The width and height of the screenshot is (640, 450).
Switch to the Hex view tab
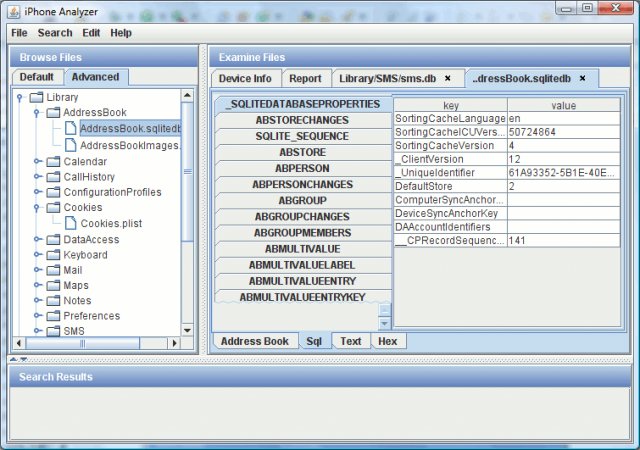[x=387, y=341]
